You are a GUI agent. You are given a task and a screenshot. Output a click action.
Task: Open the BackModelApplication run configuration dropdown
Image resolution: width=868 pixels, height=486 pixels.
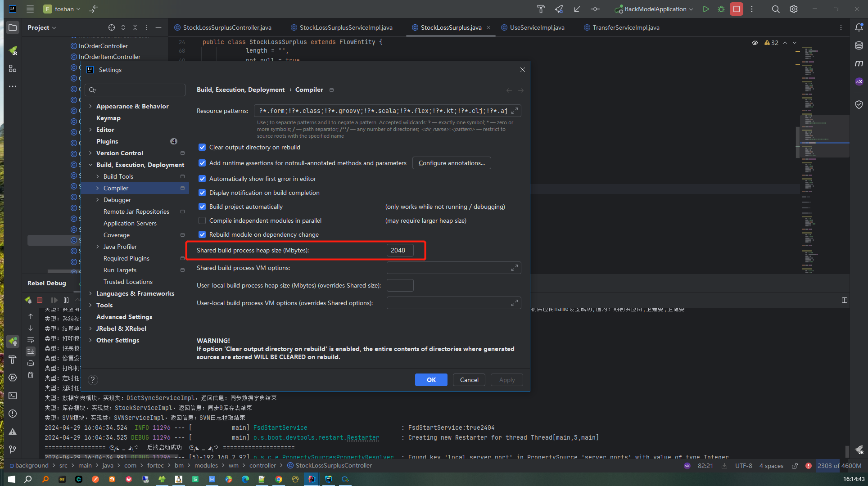[654, 9]
